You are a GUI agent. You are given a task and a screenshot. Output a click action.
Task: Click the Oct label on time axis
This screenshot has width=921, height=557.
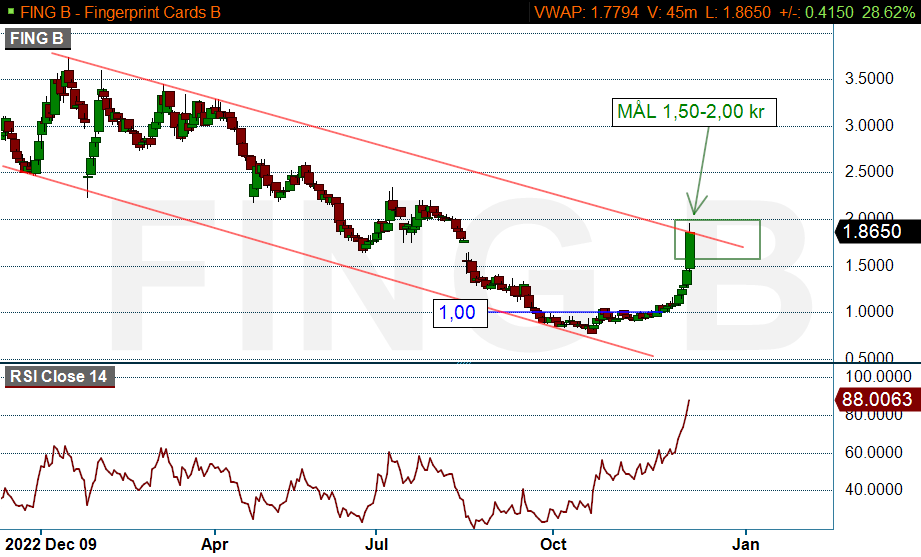(x=553, y=544)
